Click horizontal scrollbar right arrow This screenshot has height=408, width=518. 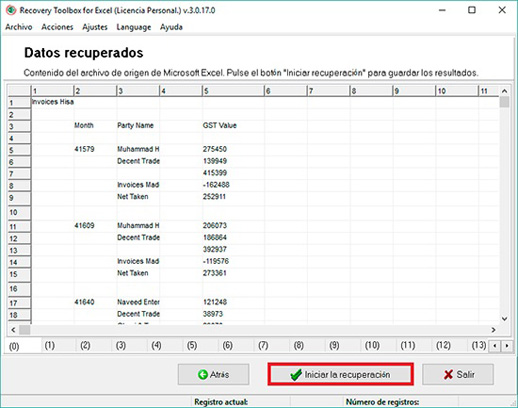pos(493,330)
